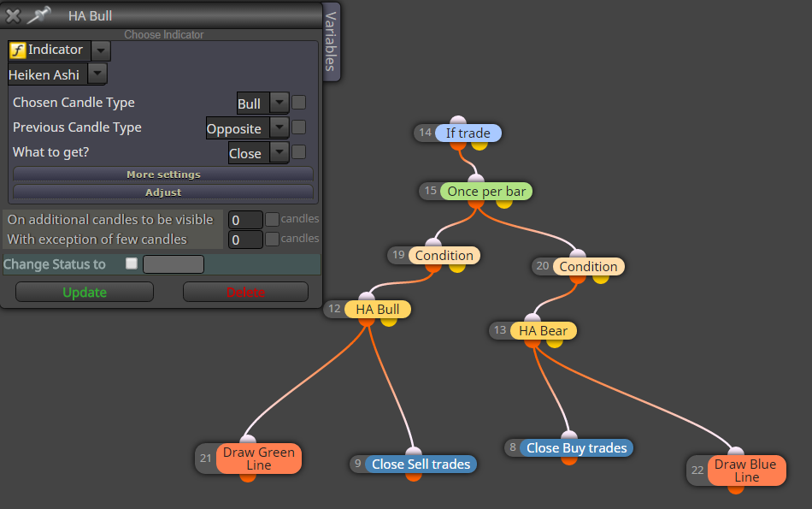This screenshot has width=812, height=509.
Task: Click the top input connector of Condition 20
Action: (x=578, y=254)
